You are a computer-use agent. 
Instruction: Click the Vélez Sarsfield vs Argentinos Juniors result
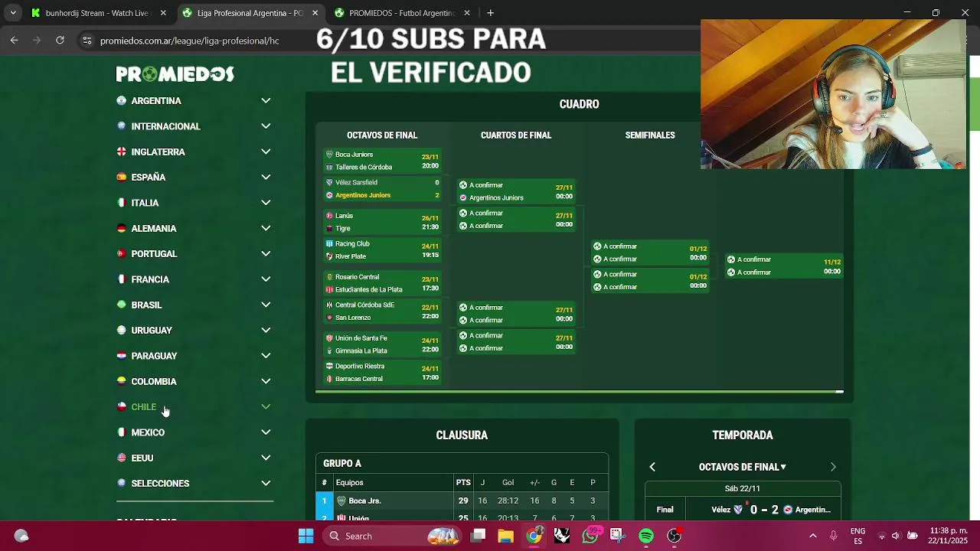(x=382, y=189)
